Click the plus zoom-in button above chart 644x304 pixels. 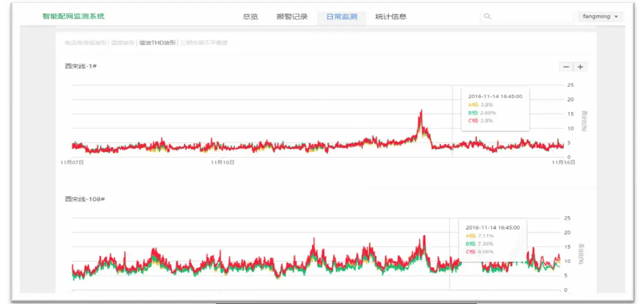580,67
